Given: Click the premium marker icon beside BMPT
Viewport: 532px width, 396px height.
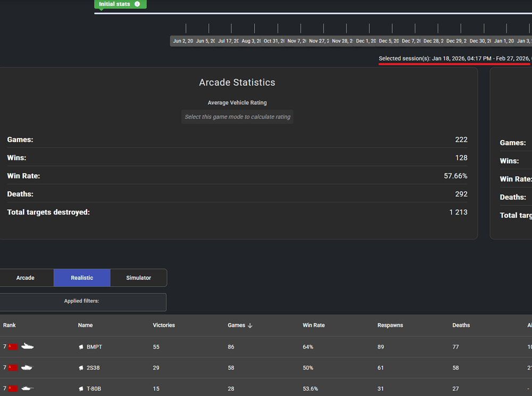Looking at the screenshot, I should tap(81, 347).
